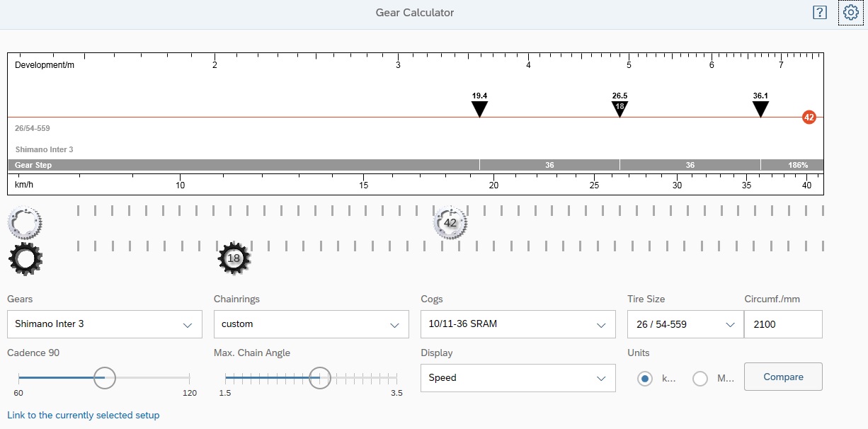Click the Cadence 90 label
The width and height of the screenshot is (868, 429).
tap(33, 353)
